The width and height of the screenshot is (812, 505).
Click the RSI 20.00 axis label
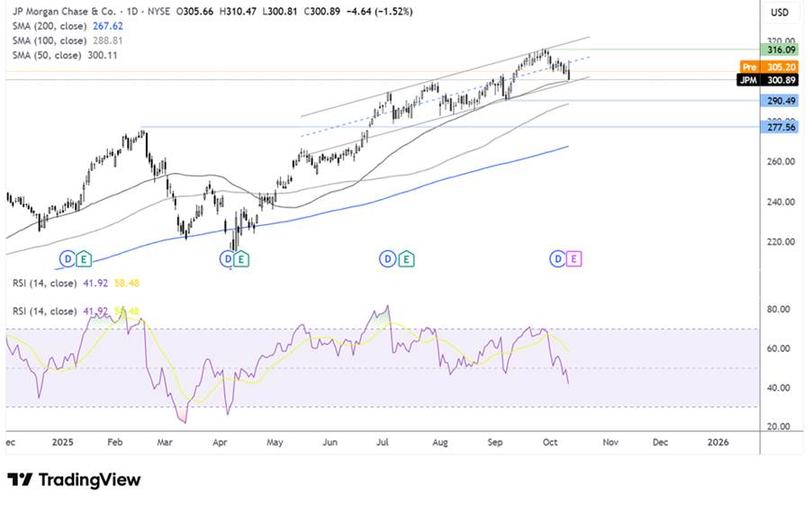point(779,427)
